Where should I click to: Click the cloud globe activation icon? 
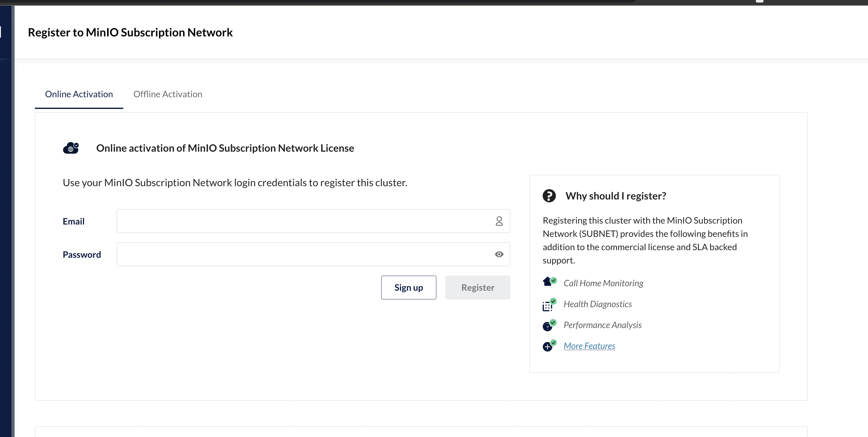coord(71,148)
